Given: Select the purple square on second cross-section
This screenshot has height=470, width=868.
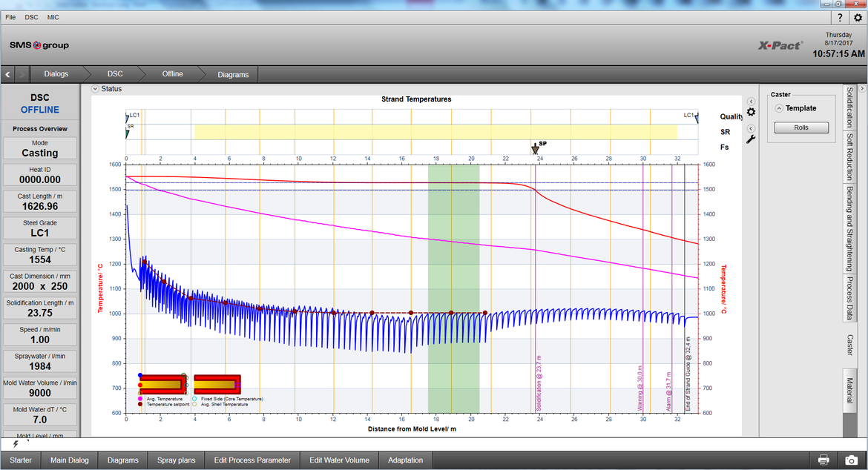Looking at the screenshot, I should (238, 385).
